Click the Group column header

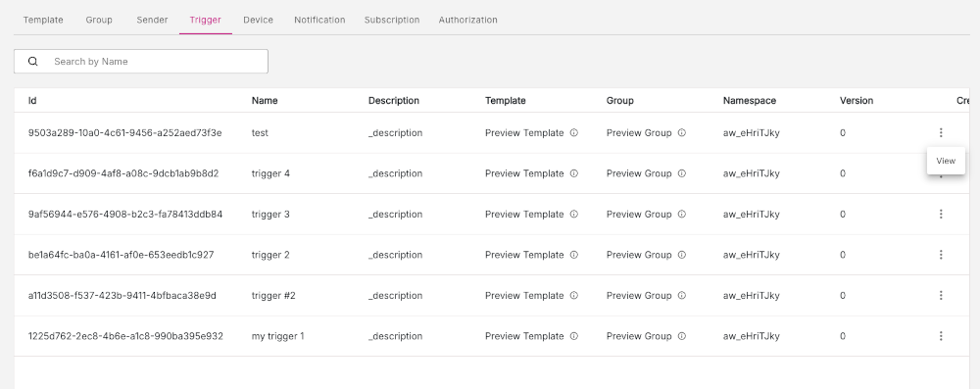(620, 101)
